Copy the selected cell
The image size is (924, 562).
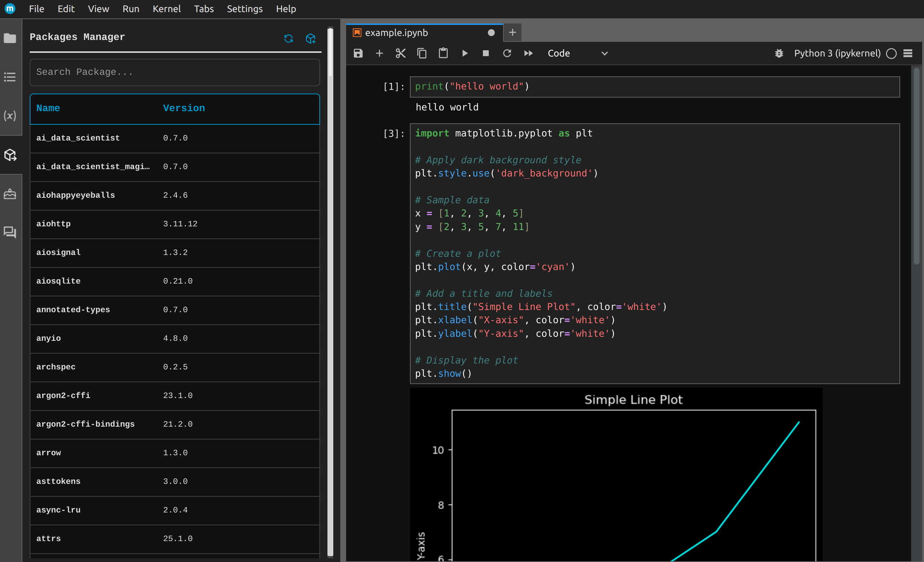(x=422, y=53)
